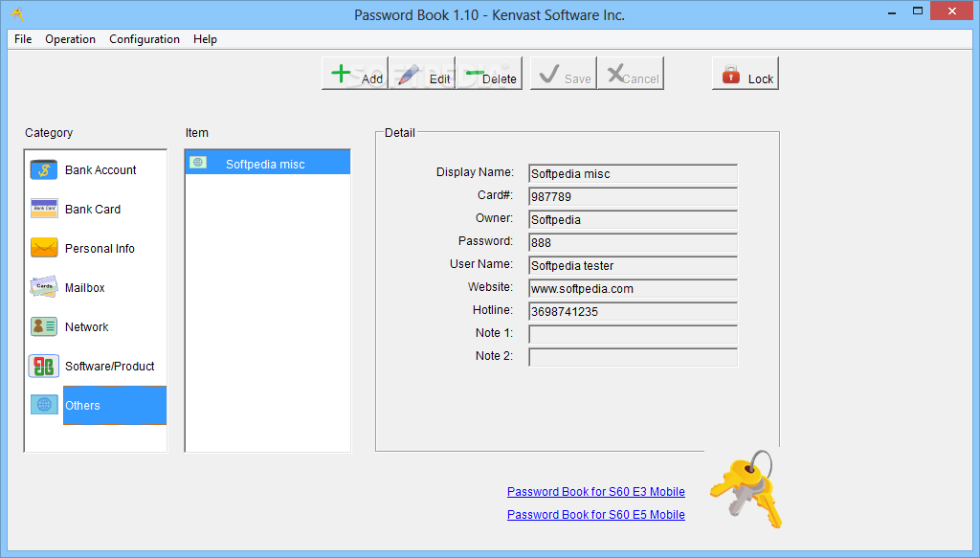Close the Password Book window

pos(952,11)
